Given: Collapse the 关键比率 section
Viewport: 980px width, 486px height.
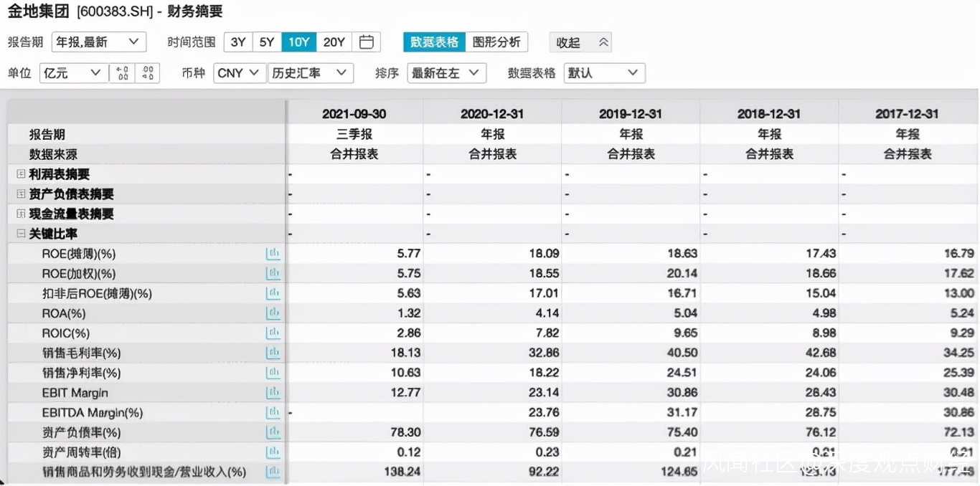Looking at the screenshot, I should [21, 234].
